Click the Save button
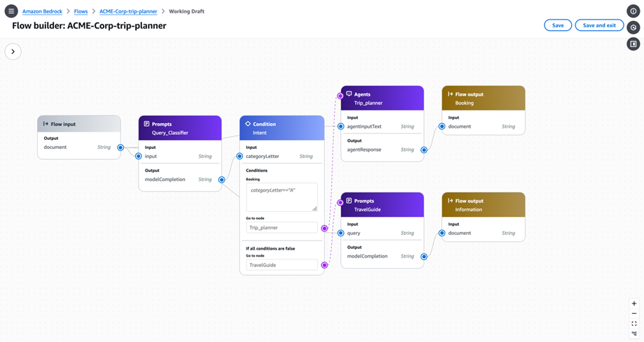 [x=558, y=25]
